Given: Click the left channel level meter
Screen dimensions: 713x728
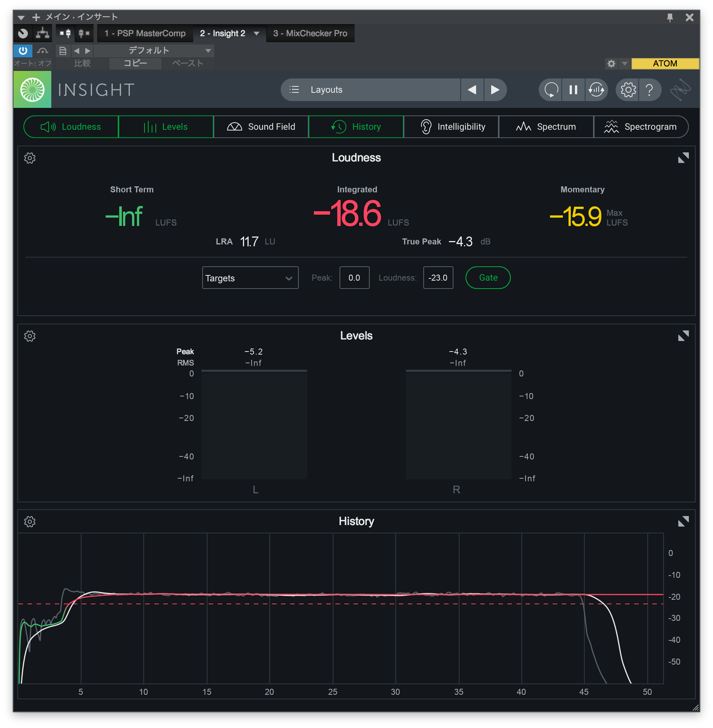Looking at the screenshot, I should [254, 425].
